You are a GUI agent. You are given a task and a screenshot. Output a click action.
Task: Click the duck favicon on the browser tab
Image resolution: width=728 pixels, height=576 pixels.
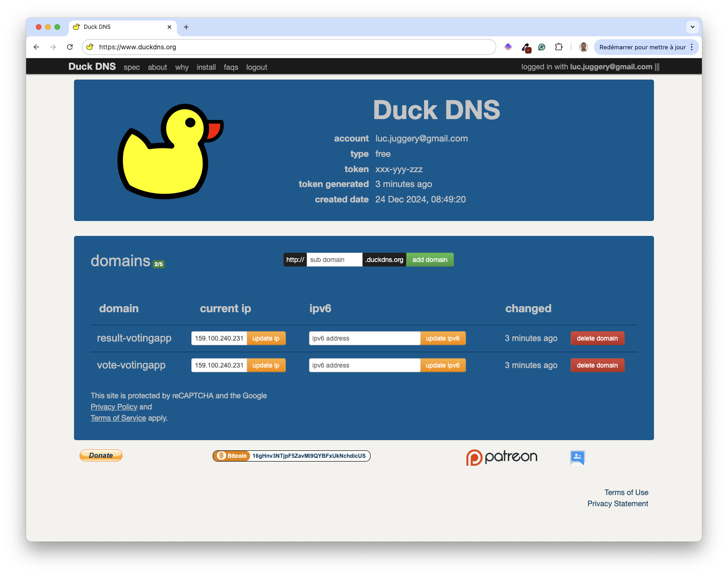tap(76, 27)
